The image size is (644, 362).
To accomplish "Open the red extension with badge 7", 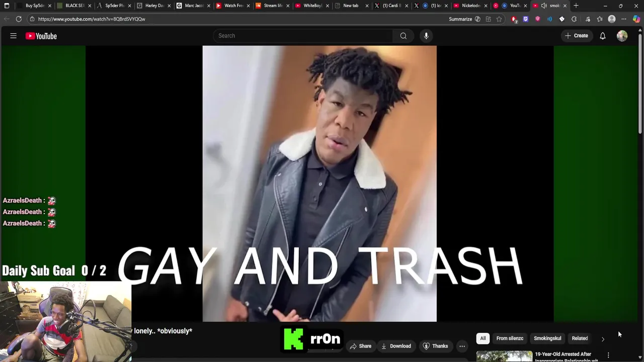I will pos(514,19).
